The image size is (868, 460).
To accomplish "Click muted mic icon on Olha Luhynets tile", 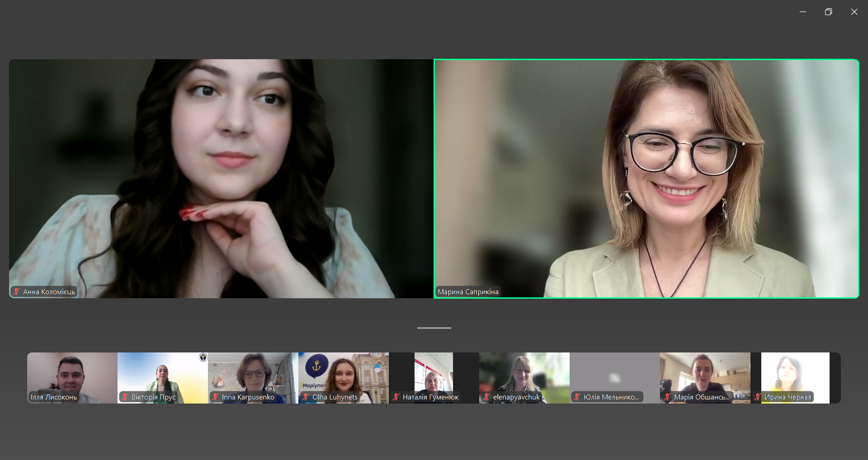I will tap(306, 397).
